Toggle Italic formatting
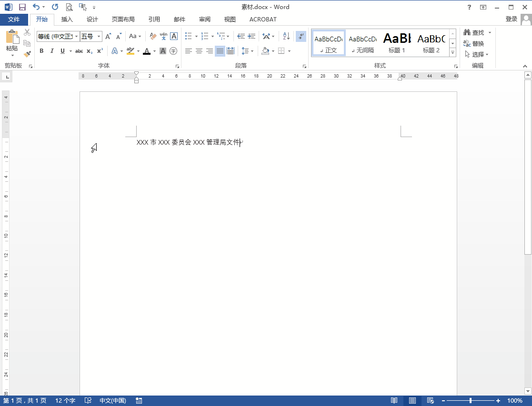The width and height of the screenshot is (532, 406). tap(52, 51)
